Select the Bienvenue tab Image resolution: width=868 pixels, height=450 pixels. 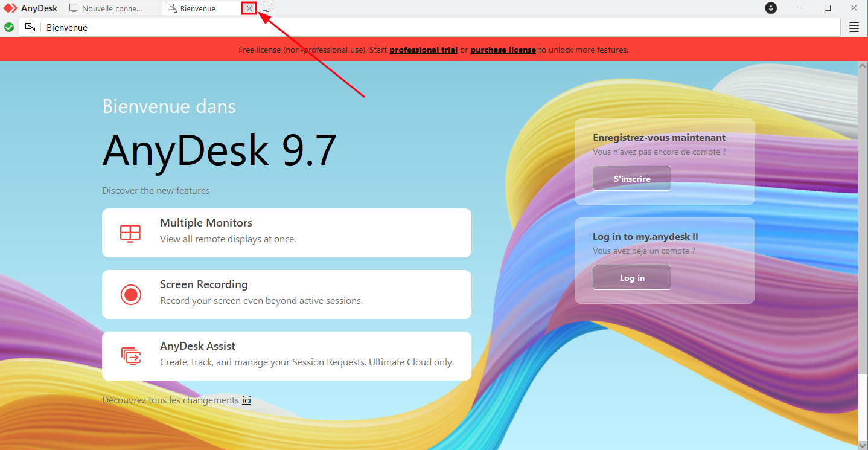[201, 8]
